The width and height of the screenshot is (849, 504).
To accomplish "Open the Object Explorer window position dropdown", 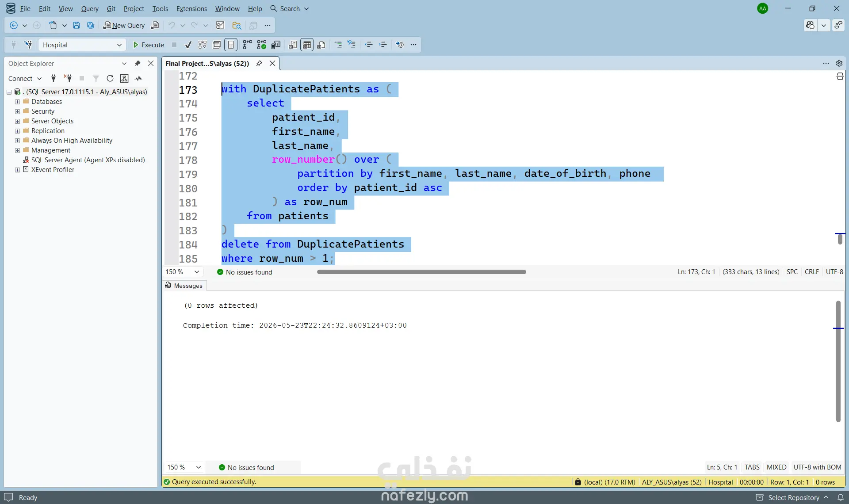I will click(124, 63).
